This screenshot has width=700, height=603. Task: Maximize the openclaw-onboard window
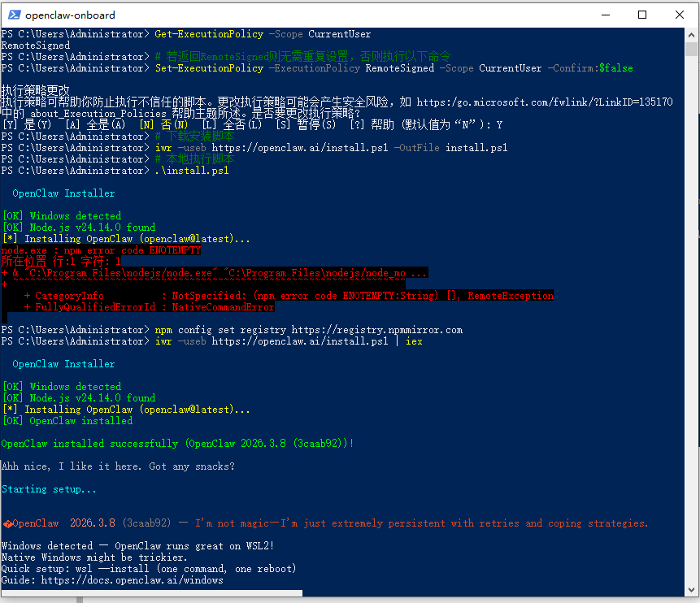tap(642, 15)
